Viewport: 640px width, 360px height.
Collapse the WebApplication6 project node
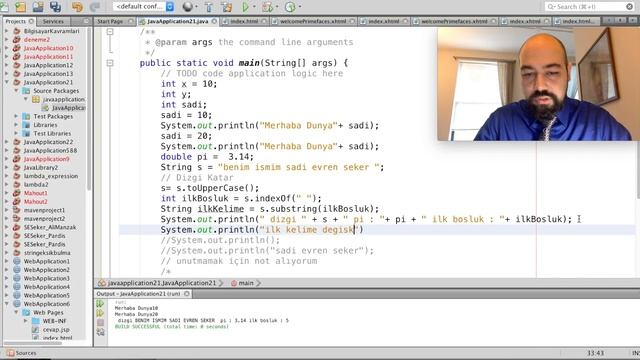point(7,304)
